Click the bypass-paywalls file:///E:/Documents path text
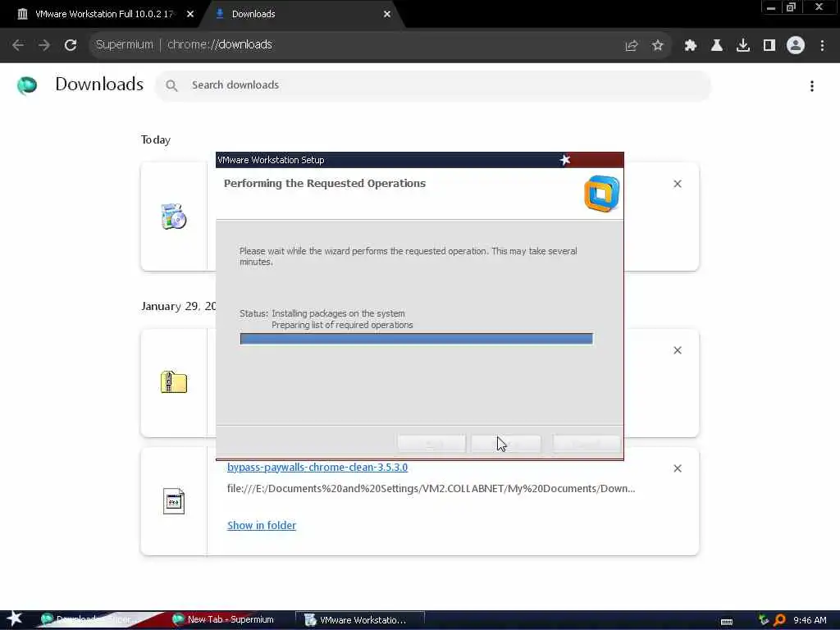 tap(431, 489)
